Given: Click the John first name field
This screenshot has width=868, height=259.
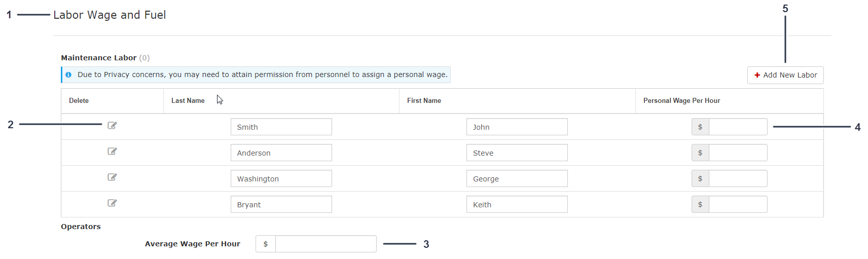Looking at the screenshot, I should coord(517,127).
